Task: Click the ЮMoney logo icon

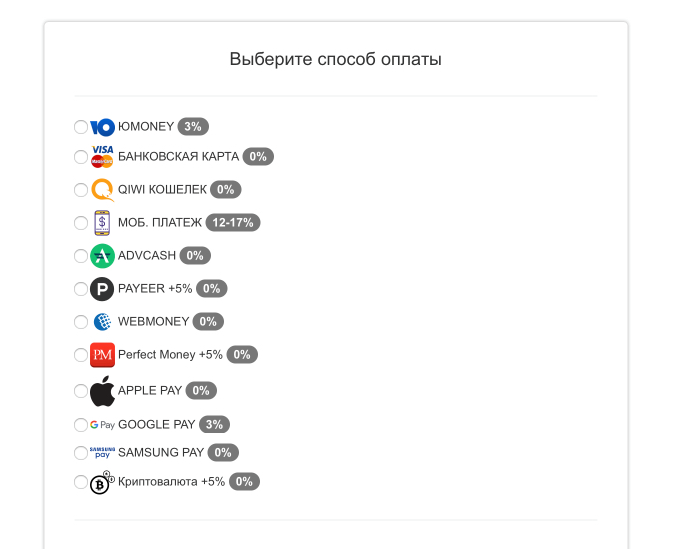Action: (x=102, y=127)
